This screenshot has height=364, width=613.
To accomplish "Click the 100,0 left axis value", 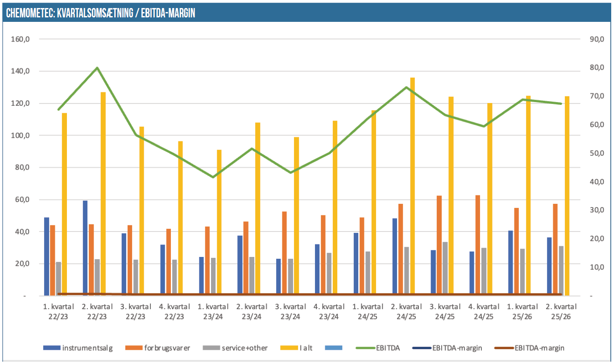I will click(21, 136).
